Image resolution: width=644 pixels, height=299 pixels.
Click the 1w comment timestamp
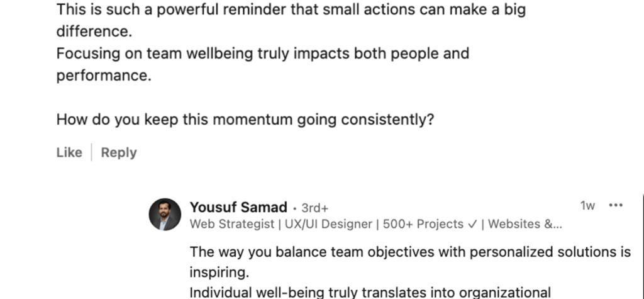click(587, 206)
